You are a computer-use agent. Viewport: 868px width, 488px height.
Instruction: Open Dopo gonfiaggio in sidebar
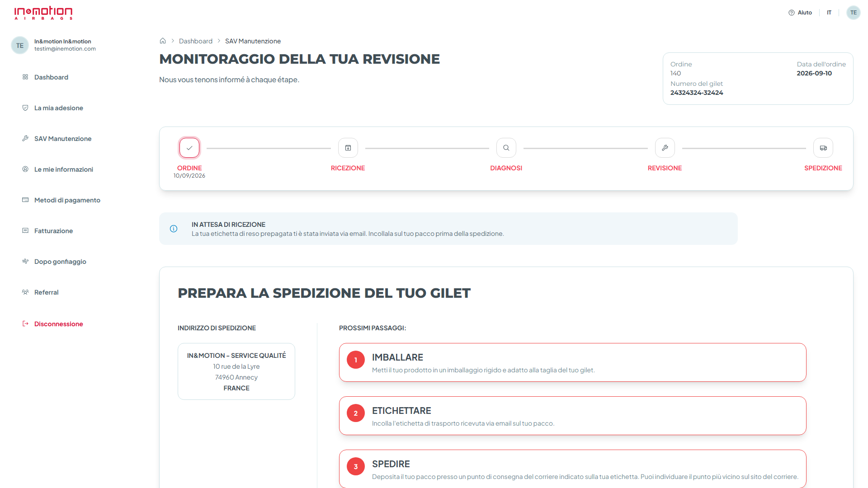[60, 262]
